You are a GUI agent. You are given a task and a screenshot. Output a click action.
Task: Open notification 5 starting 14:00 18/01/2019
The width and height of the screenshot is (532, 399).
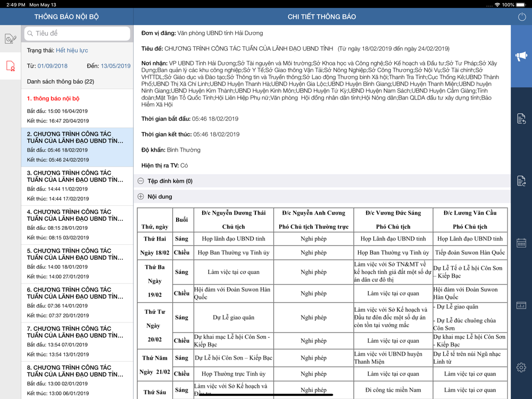(x=77, y=264)
